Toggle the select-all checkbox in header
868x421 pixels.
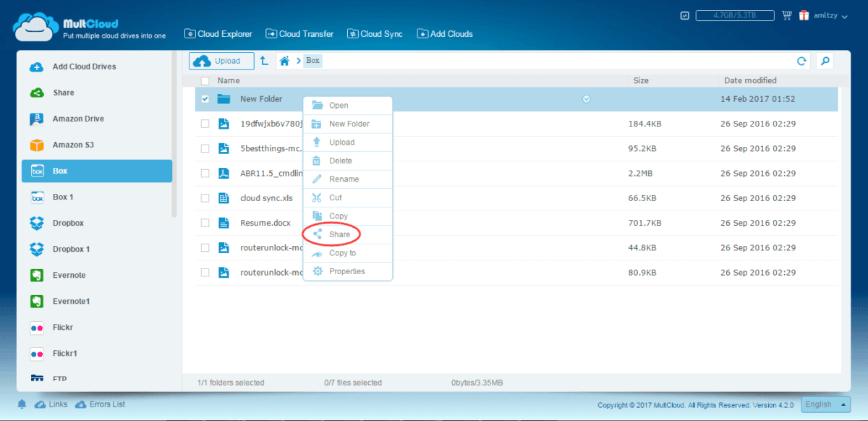pos(205,81)
